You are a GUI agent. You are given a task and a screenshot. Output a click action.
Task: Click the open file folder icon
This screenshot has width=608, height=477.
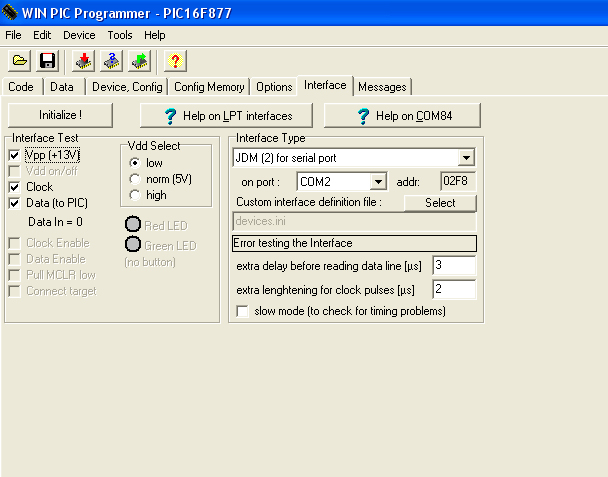coord(19,61)
